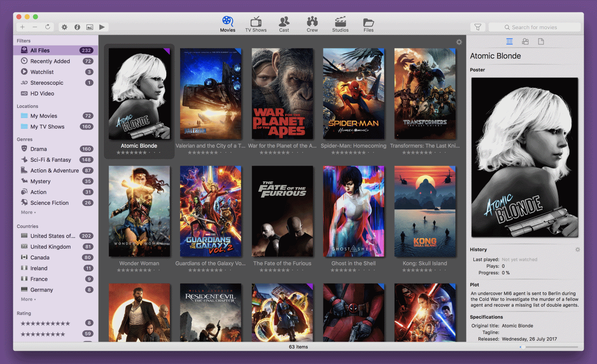
Task: Click the Atomic Blonde Original title value
Action: pyautogui.click(x=517, y=325)
